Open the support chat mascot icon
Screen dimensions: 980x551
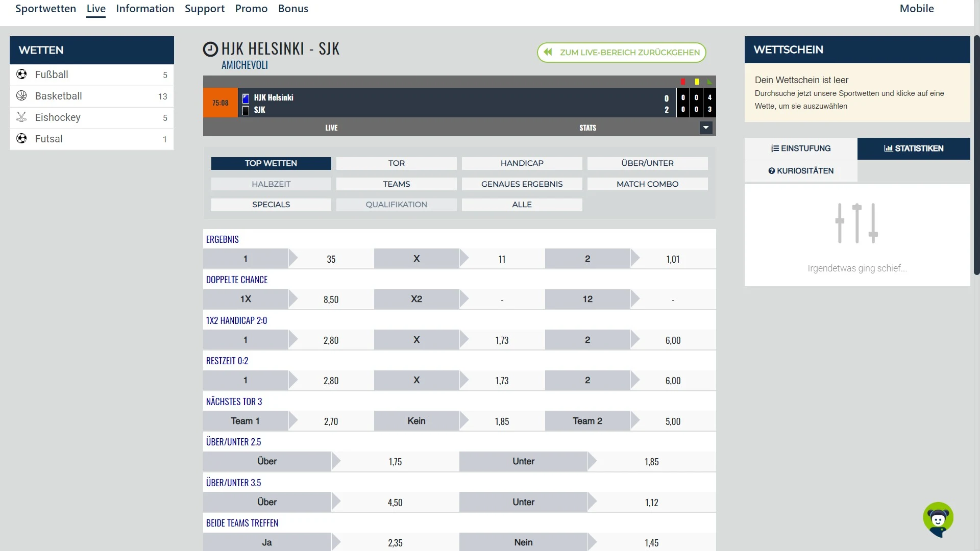coord(938,519)
